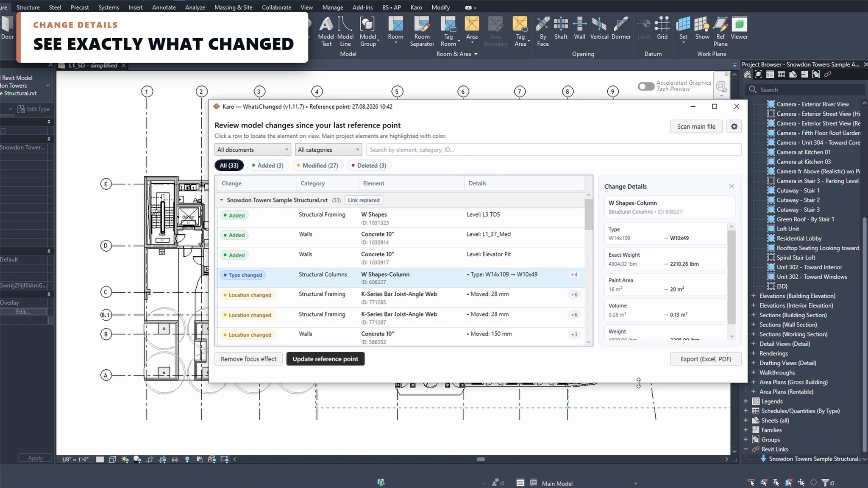
Task: Select the Model Text tool
Action: [326, 31]
